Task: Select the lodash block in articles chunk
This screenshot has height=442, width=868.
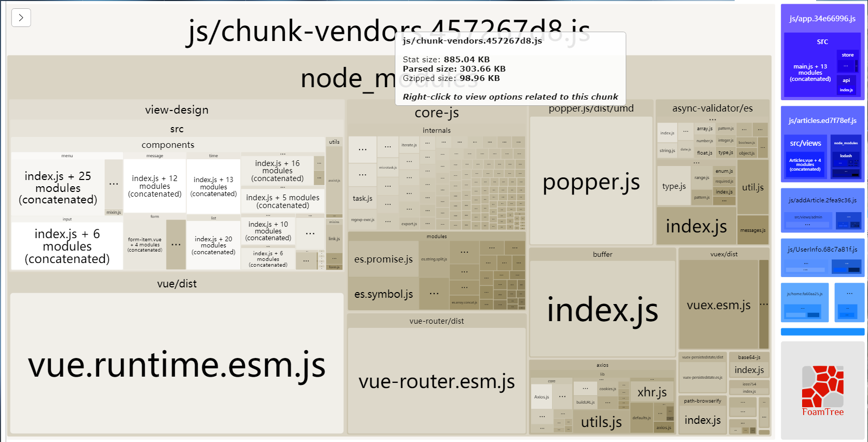Action: [x=846, y=156]
